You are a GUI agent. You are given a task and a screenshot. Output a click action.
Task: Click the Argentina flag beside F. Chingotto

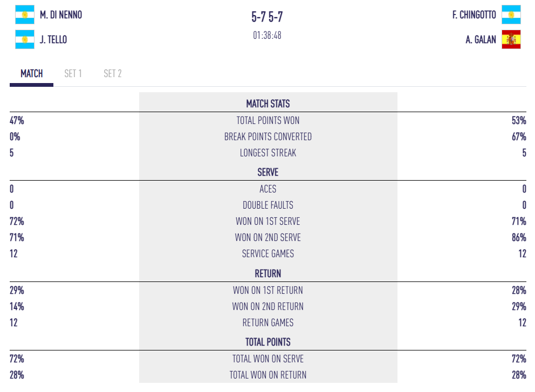(x=511, y=15)
